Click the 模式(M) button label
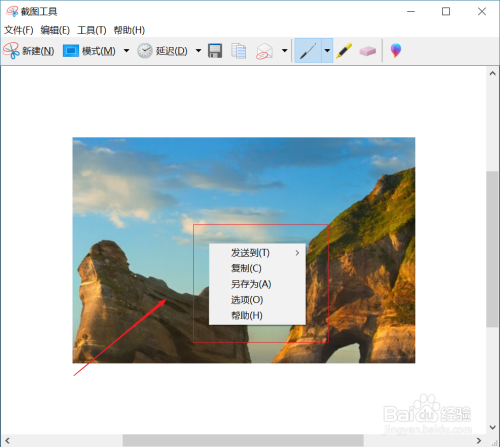500x447 pixels. [99, 51]
